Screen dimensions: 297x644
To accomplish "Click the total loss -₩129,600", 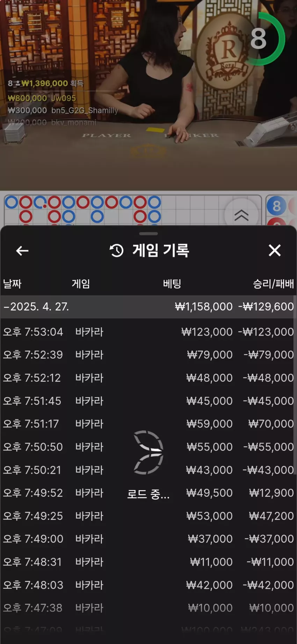I will point(266,307).
